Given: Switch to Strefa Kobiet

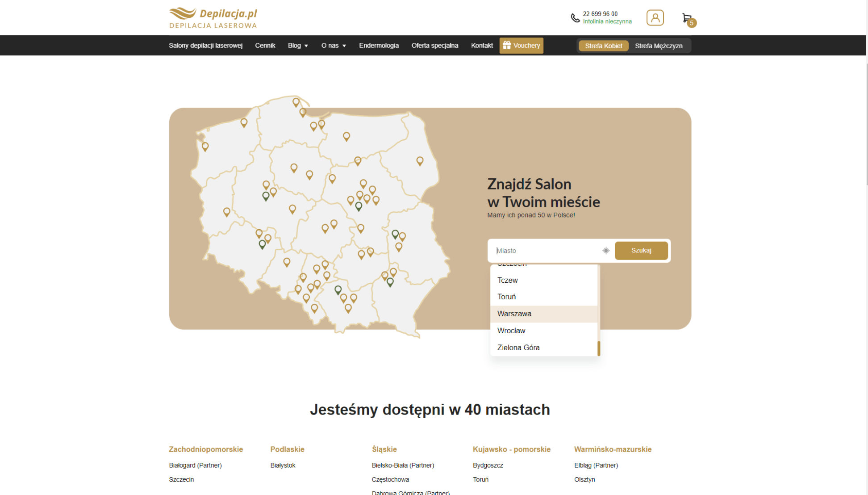Looking at the screenshot, I should (603, 46).
